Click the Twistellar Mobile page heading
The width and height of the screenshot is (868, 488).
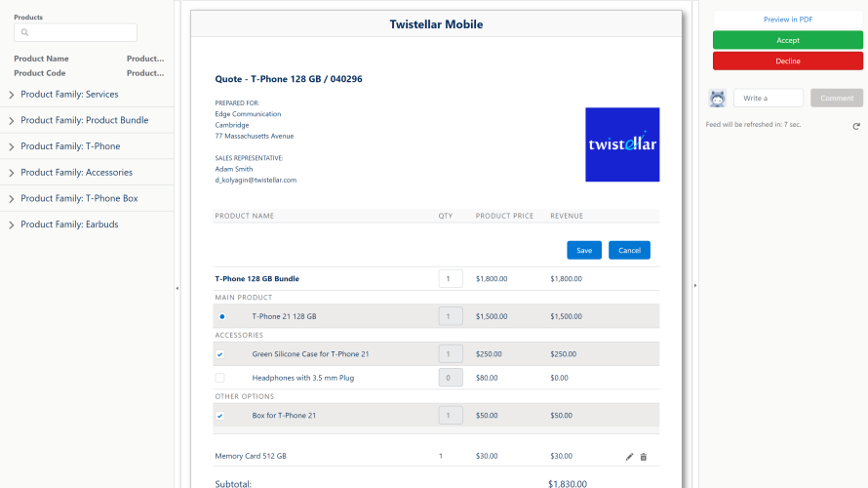coord(436,24)
